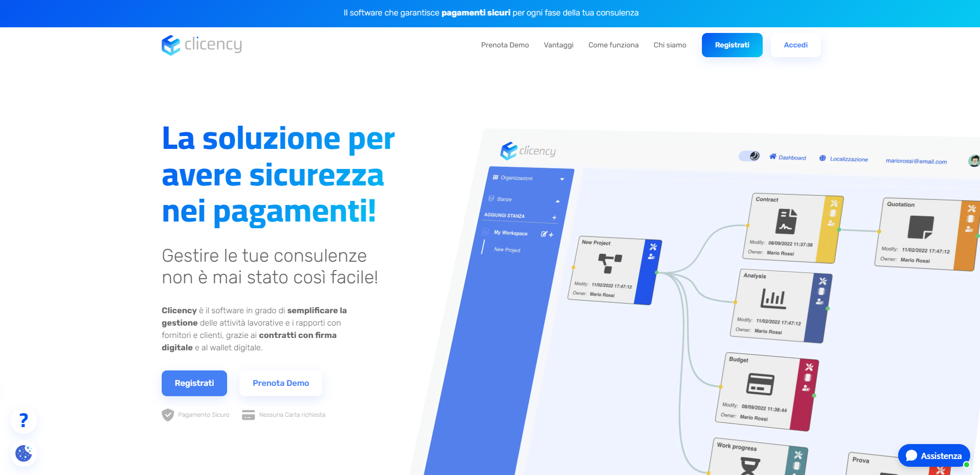Screen dimensions: 980x475
Task: Click the Budget credit card icon
Action: coord(760,384)
